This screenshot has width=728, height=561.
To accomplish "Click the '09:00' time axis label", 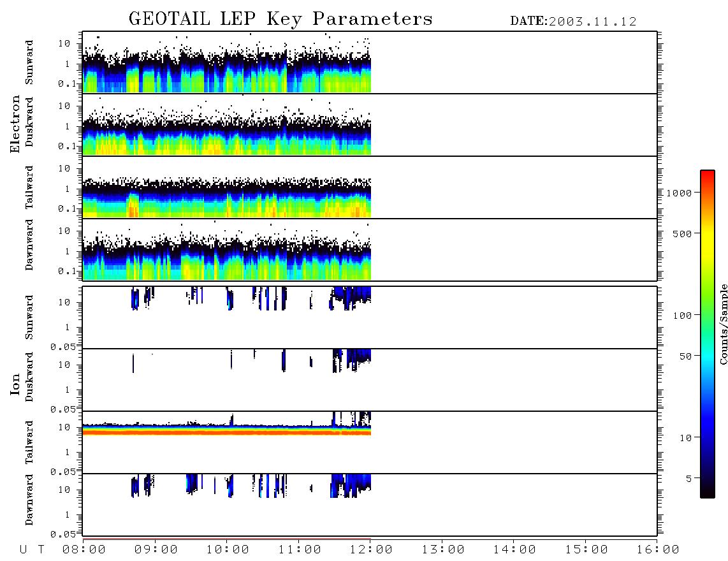I will [156, 550].
